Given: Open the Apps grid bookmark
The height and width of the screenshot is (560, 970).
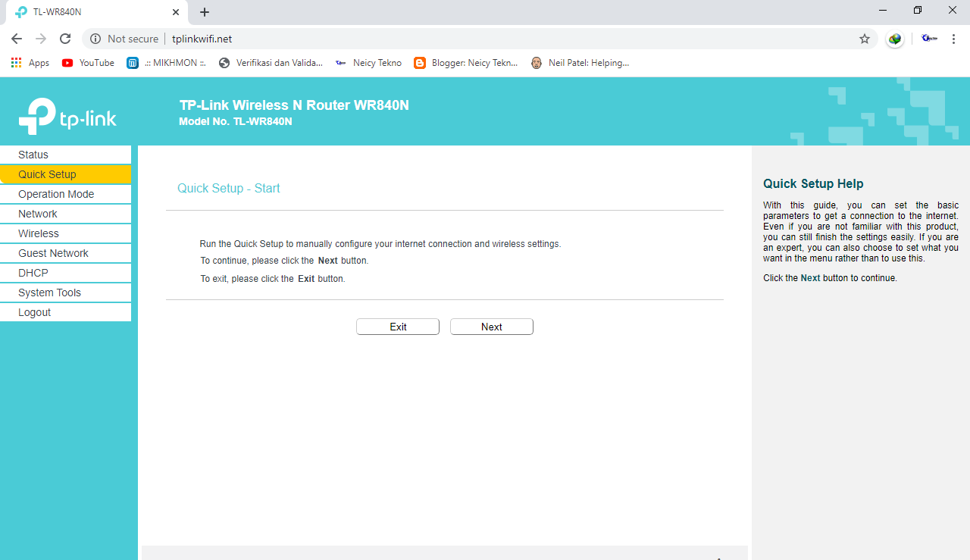Looking at the screenshot, I should click(x=30, y=63).
